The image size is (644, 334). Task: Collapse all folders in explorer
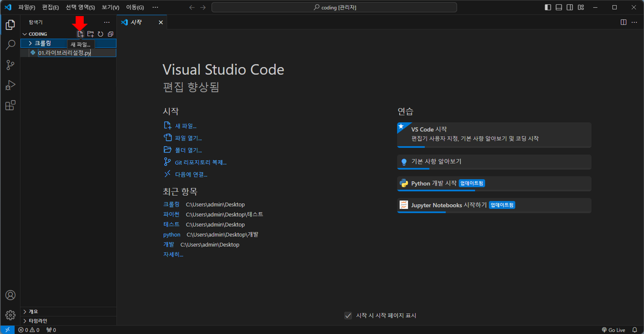click(111, 34)
